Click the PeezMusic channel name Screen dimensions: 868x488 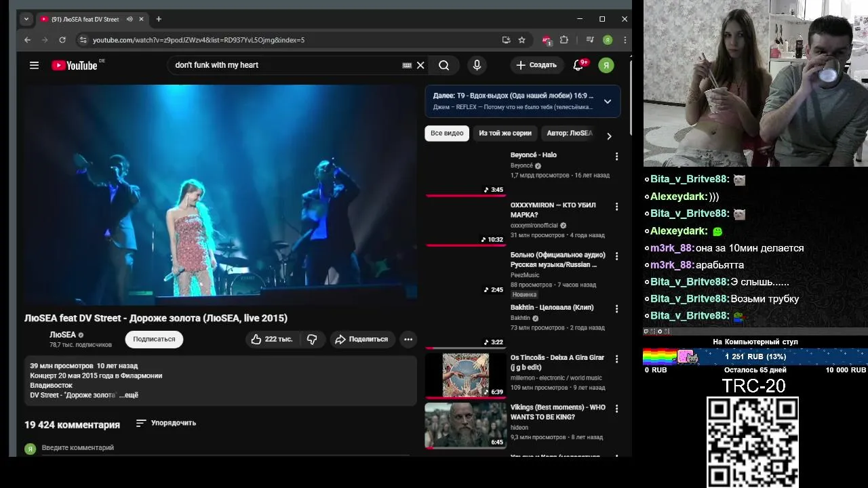(x=525, y=275)
